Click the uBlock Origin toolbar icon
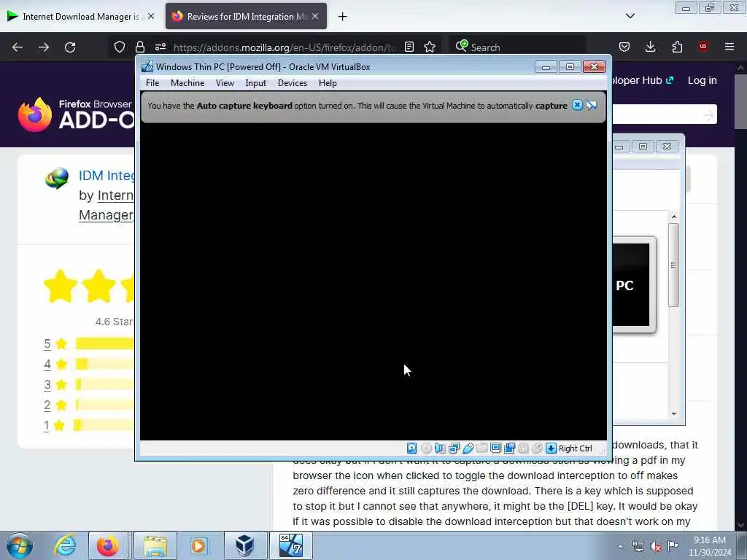This screenshot has width=747, height=560. (x=703, y=47)
